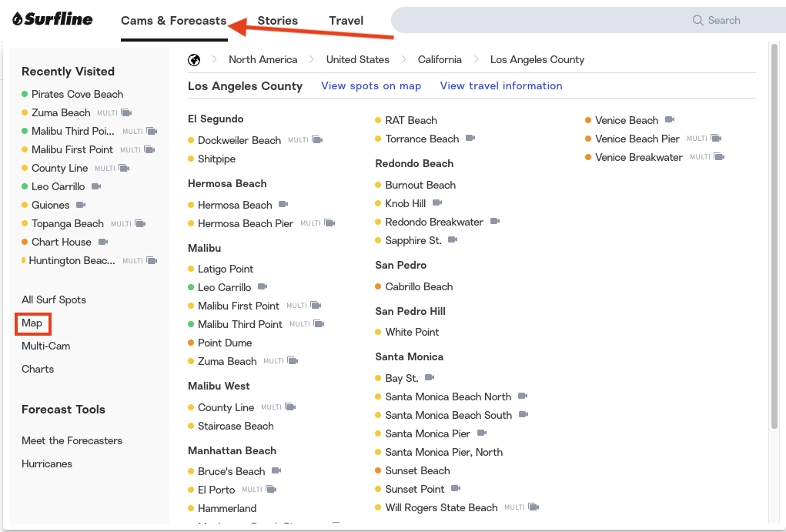Click the Surfline logo
This screenshot has width=786, height=532.
pos(52,19)
